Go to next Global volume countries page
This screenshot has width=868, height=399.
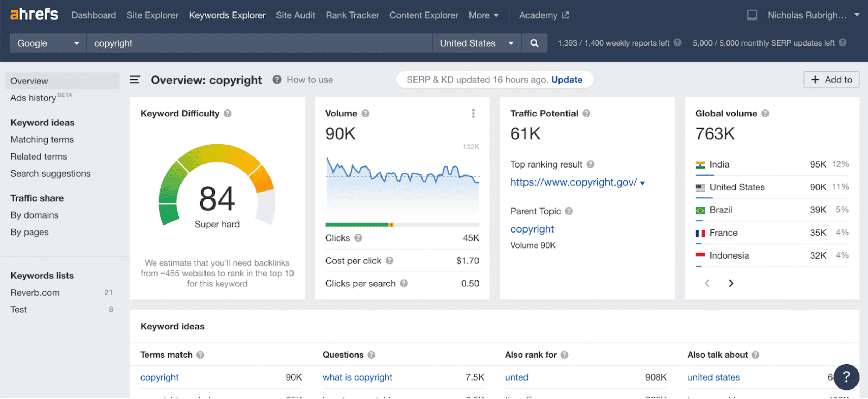point(731,283)
